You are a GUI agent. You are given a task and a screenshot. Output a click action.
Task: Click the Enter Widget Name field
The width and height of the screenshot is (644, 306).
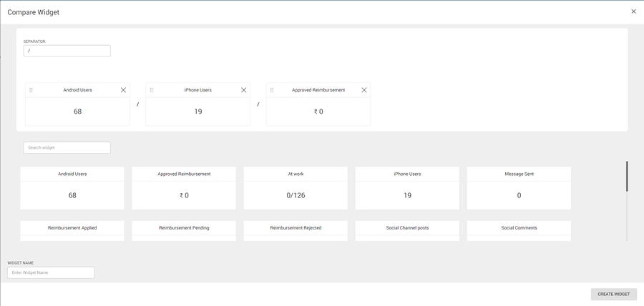[x=51, y=272]
